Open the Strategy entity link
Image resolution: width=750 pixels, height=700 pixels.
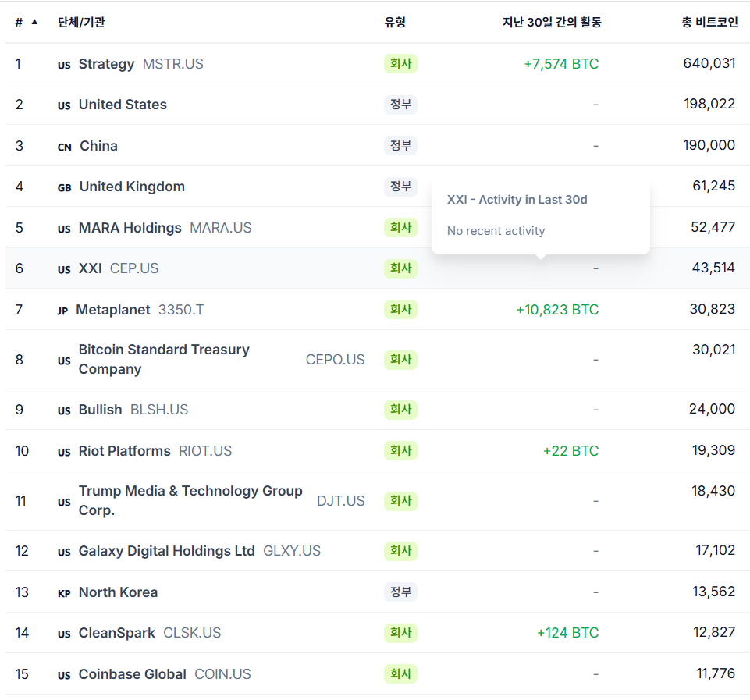click(x=106, y=64)
